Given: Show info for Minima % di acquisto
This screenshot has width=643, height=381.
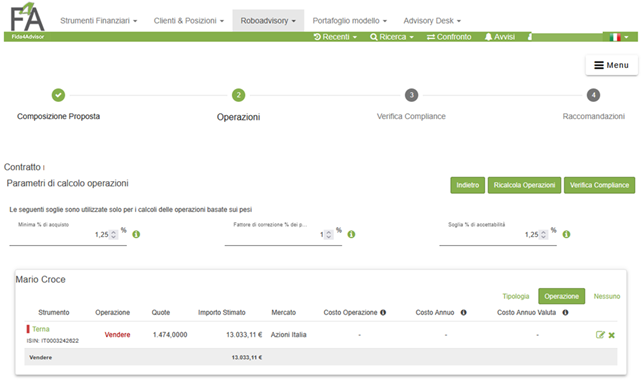Looking at the screenshot, I should coord(136,235).
